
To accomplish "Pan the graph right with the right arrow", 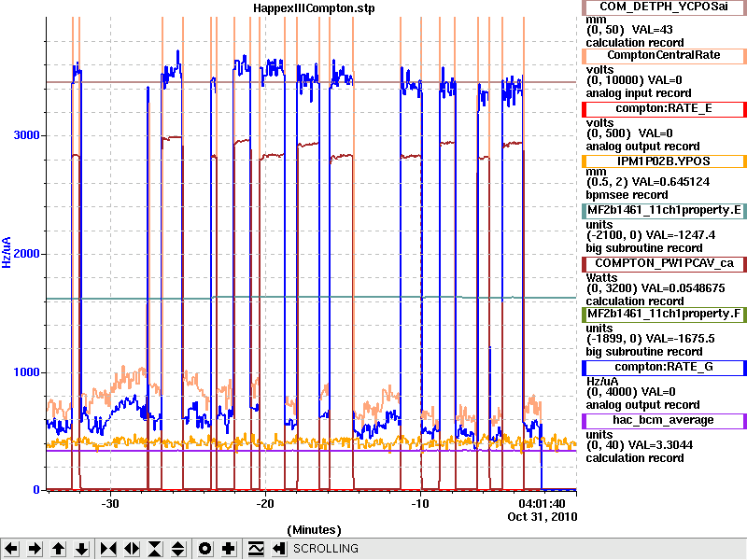I will [35, 549].
